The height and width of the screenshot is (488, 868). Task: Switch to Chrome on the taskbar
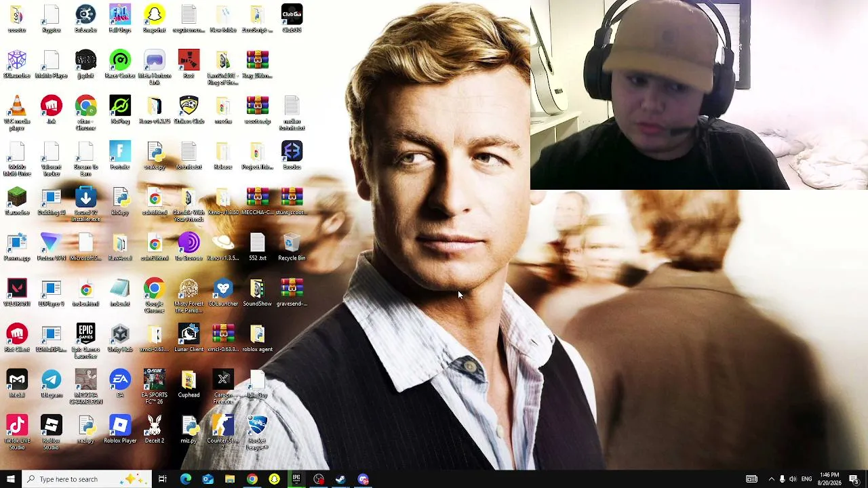point(252,479)
